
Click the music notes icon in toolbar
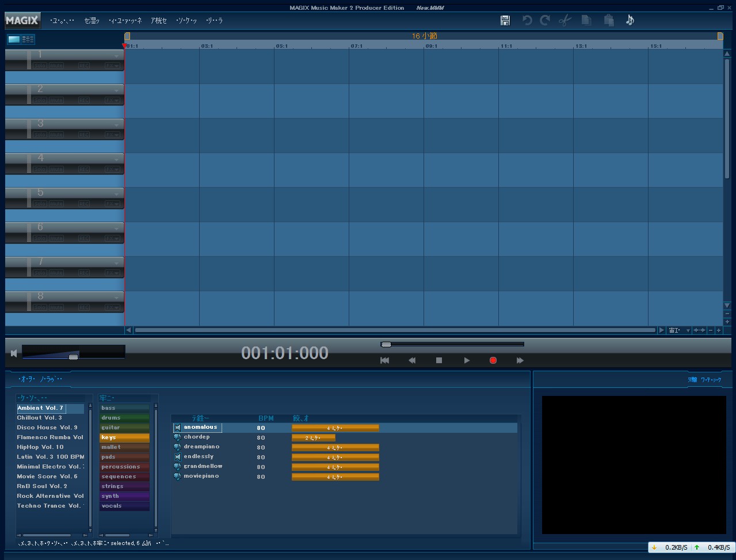(x=630, y=21)
